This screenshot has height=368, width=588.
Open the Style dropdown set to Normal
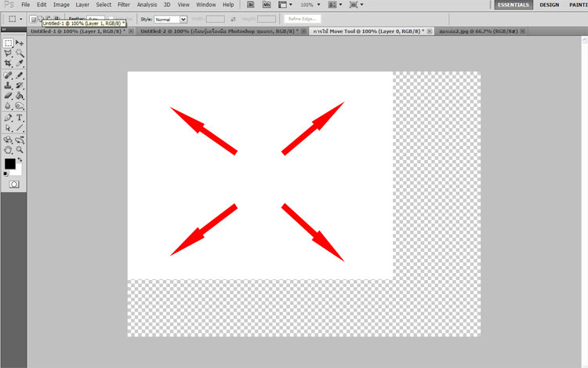point(170,19)
